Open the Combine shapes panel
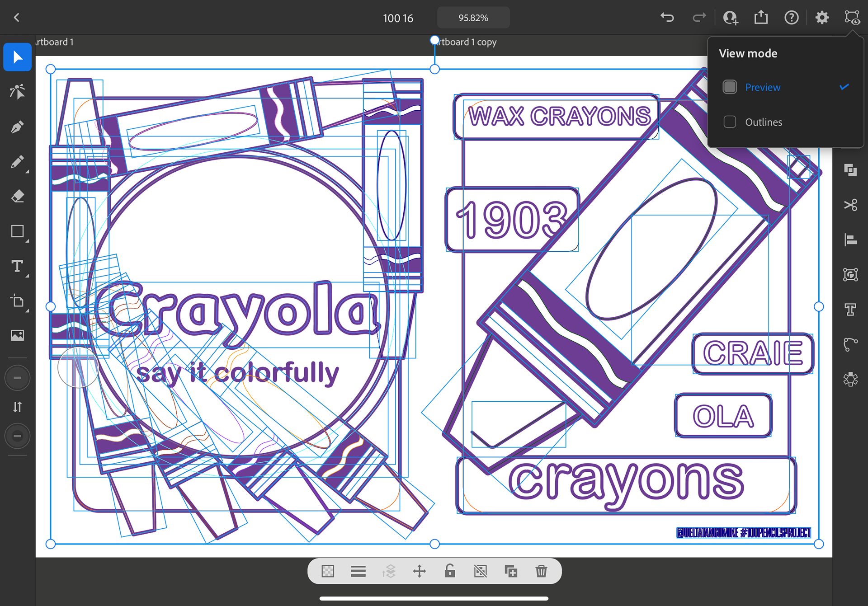Image resolution: width=868 pixels, height=606 pixels. pos(850,170)
